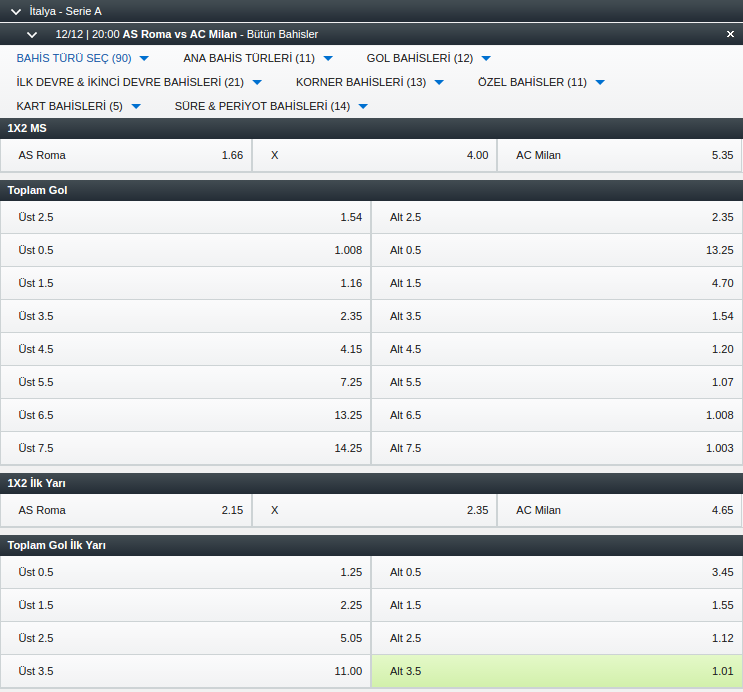Choose Alt 1.5 at 1.55 first half

(x=557, y=605)
